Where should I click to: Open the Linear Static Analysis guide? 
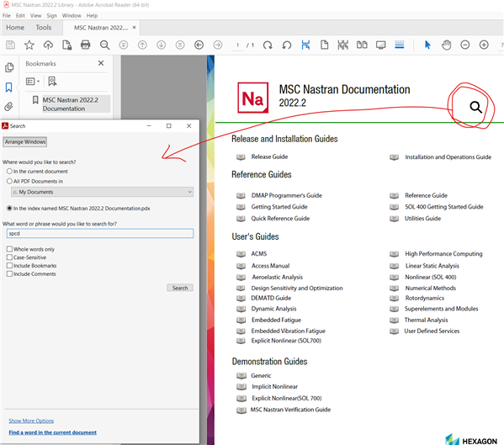tap(432, 266)
